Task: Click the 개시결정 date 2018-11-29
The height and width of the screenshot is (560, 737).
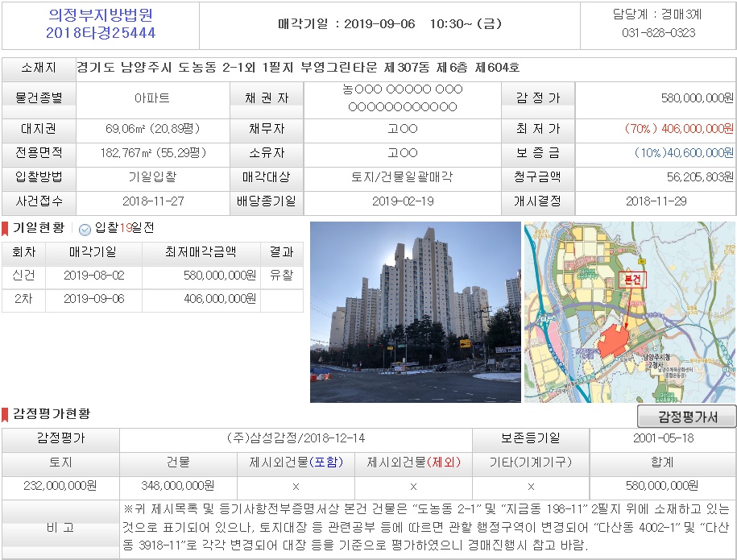Action: tap(656, 201)
